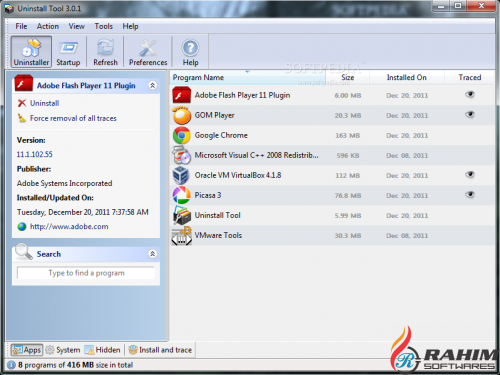Viewport: 500px width, 375px height.
Task: Click the Type to find a program field
Action: 86,273
